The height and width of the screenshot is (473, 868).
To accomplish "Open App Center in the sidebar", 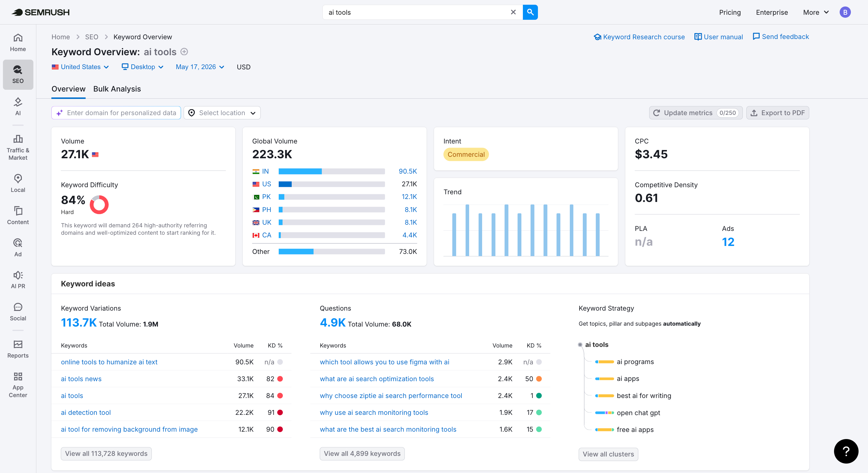I will point(18,385).
